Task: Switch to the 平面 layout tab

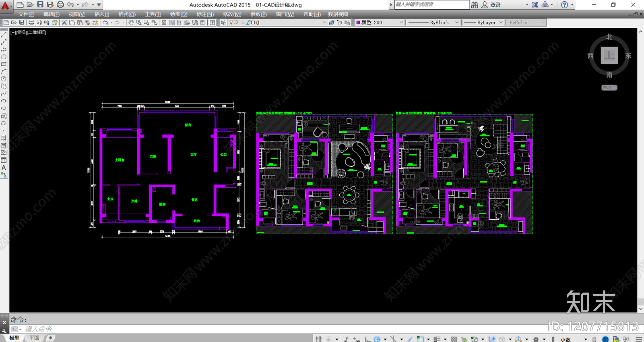Action: click(34, 338)
